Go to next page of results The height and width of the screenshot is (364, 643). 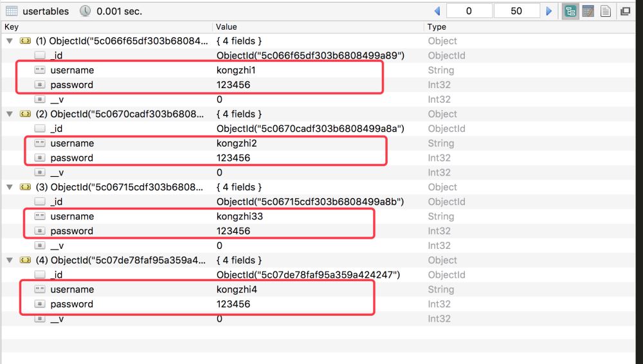pos(549,11)
